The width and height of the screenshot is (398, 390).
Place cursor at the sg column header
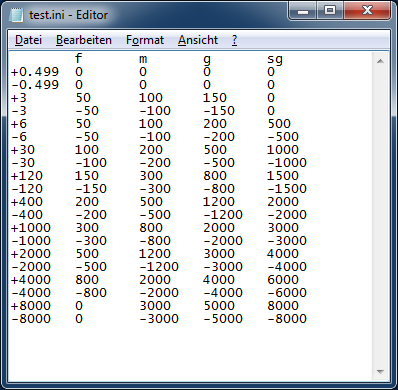click(x=275, y=59)
